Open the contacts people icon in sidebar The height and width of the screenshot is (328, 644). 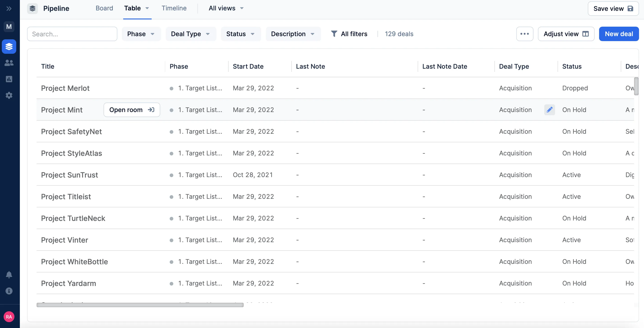pyautogui.click(x=9, y=63)
